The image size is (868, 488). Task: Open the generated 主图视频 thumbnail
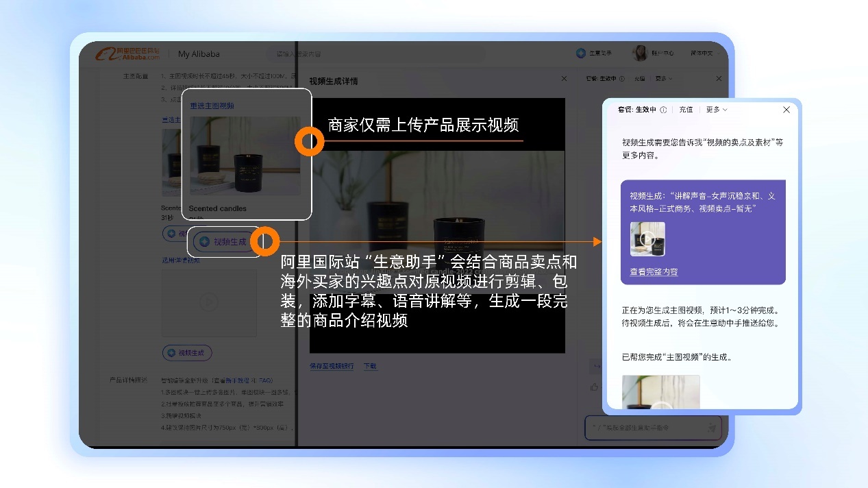pyautogui.click(x=660, y=392)
